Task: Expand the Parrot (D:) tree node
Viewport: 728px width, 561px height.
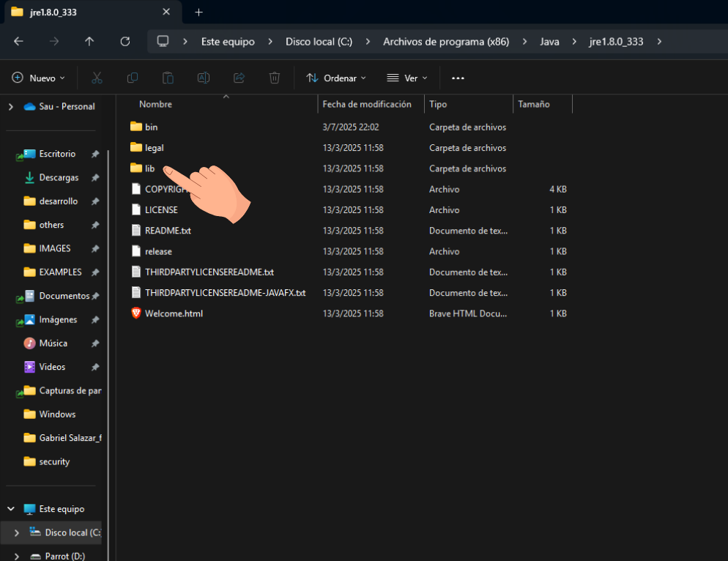Action: (17, 557)
